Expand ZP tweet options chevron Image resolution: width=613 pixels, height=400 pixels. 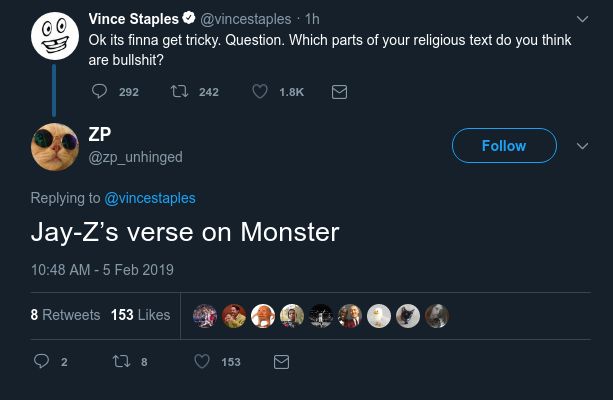[583, 146]
